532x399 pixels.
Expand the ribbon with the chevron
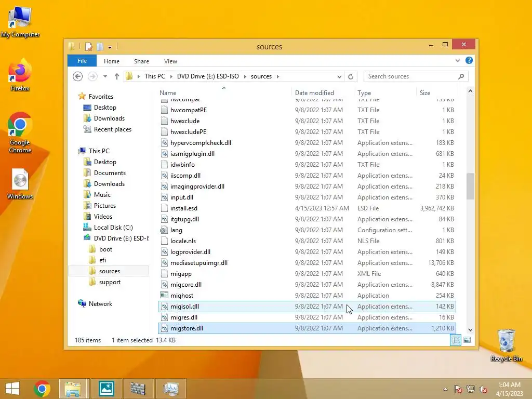click(457, 61)
